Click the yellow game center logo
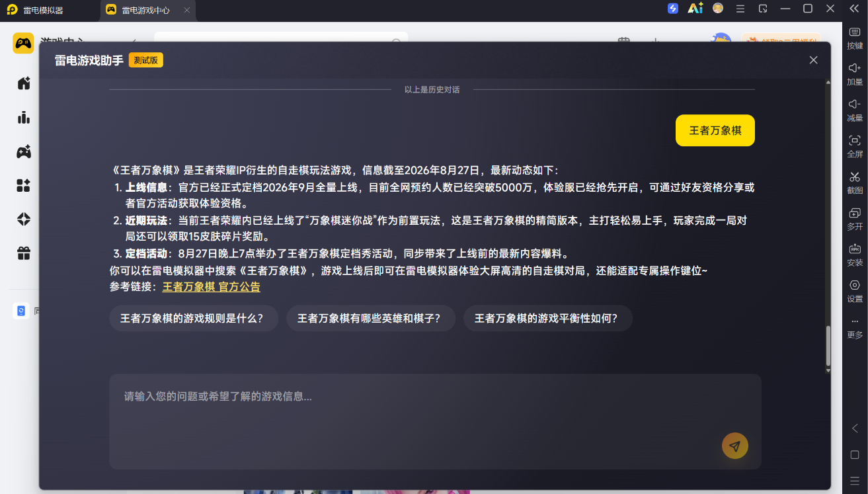The height and width of the screenshot is (494, 868). pyautogui.click(x=23, y=44)
